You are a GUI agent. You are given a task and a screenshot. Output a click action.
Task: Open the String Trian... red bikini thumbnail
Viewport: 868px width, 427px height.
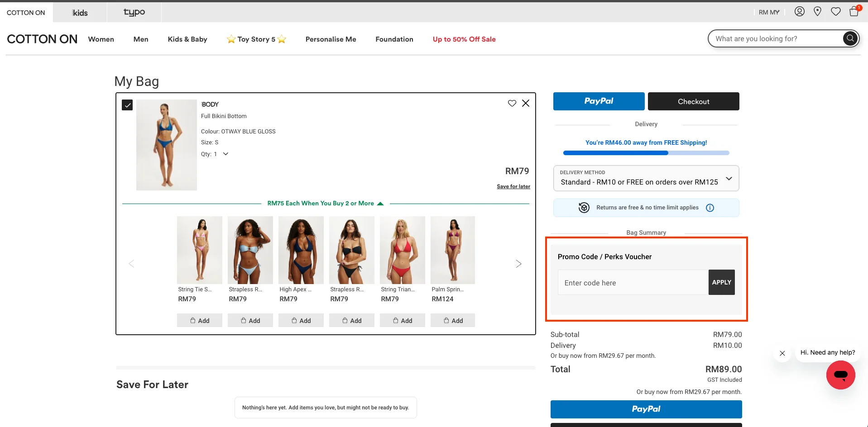[x=403, y=250]
